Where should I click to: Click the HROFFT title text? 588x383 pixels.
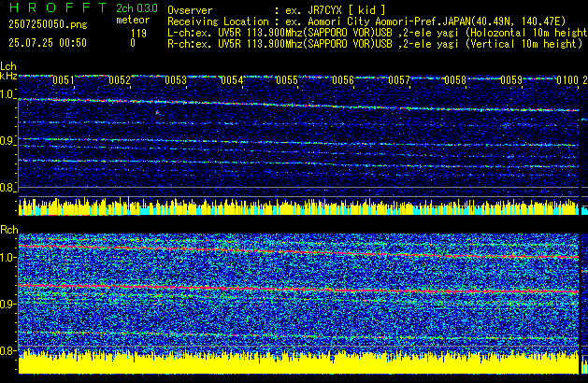click(x=58, y=7)
